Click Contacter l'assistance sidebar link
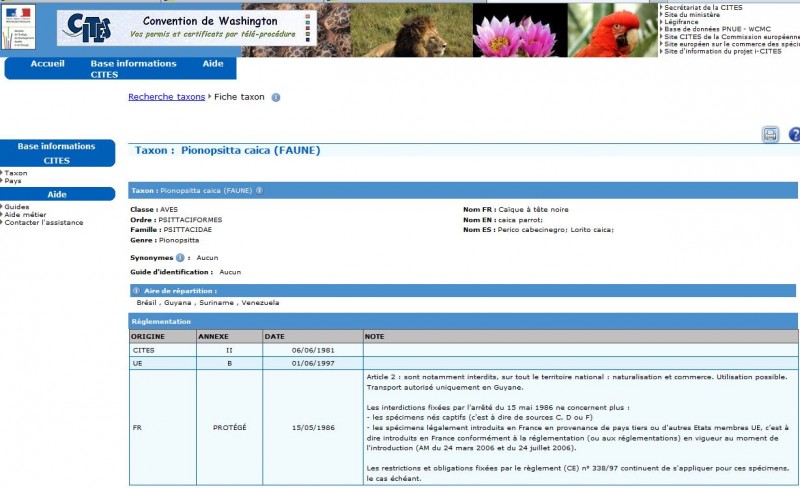This screenshot has width=800, height=488. coord(44,223)
